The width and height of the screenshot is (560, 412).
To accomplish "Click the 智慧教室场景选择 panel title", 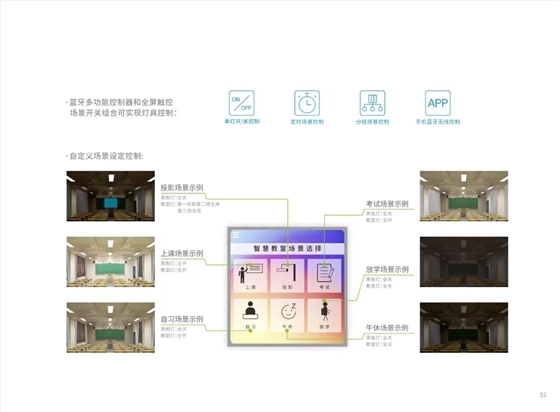I will (x=287, y=248).
